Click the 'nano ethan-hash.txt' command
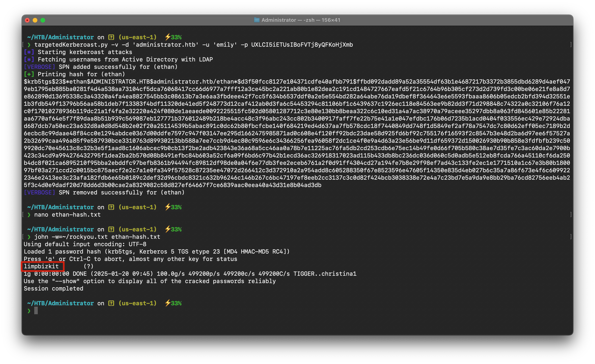This screenshot has height=364, width=595. tap(67, 215)
